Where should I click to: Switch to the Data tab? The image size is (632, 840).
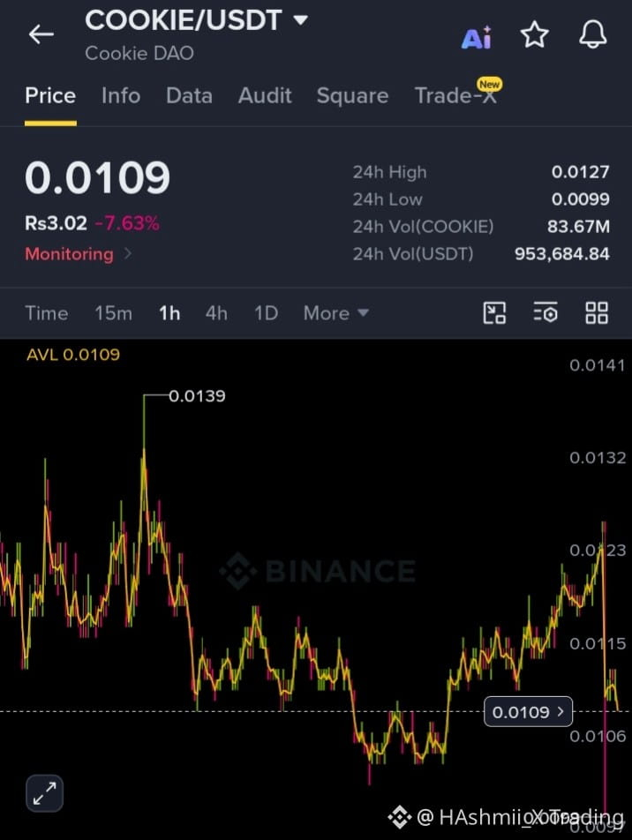pyautogui.click(x=189, y=96)
